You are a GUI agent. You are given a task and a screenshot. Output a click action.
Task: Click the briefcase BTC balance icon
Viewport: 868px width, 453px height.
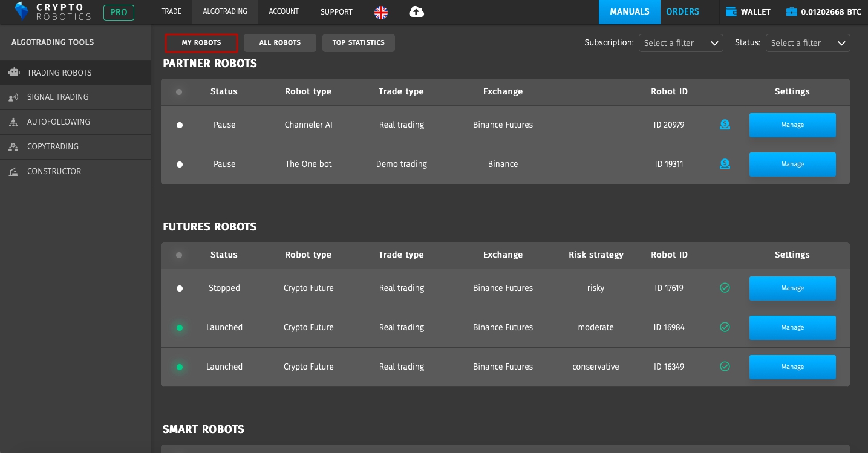tap(791, 11)
